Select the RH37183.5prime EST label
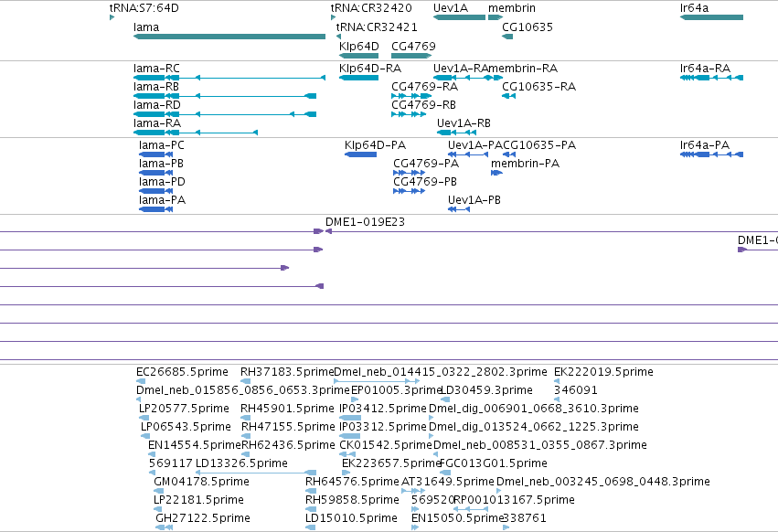 coord(287,372)
